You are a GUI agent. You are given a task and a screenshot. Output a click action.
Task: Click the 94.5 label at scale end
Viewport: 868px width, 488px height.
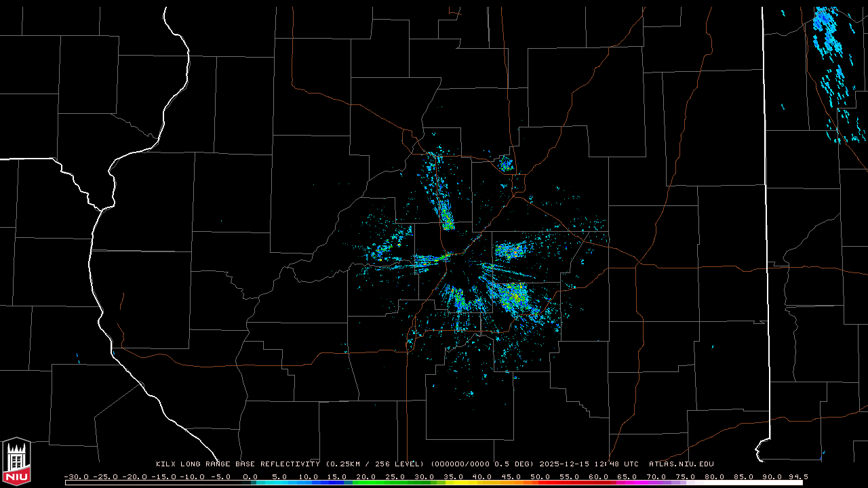click(x=797, y=477)
